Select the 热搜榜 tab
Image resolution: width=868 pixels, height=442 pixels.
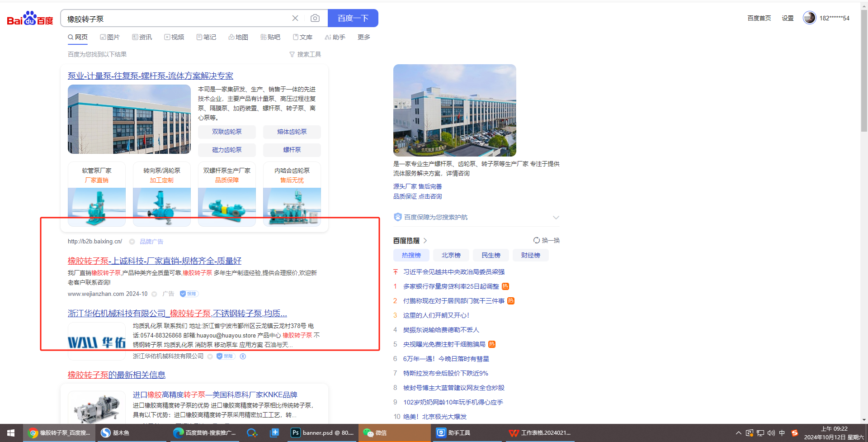(411, 255)
